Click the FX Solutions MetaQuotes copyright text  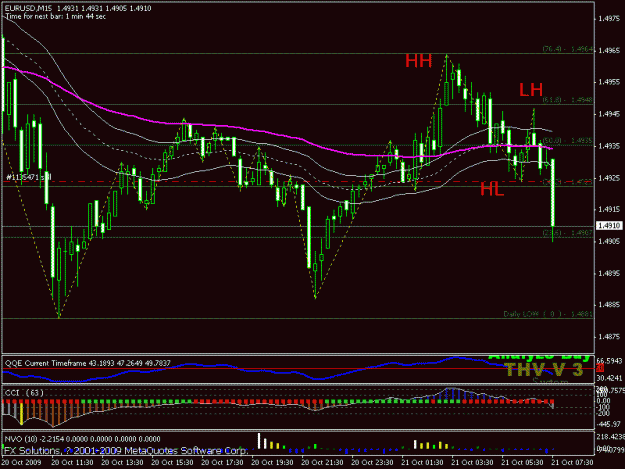(126, 451)
